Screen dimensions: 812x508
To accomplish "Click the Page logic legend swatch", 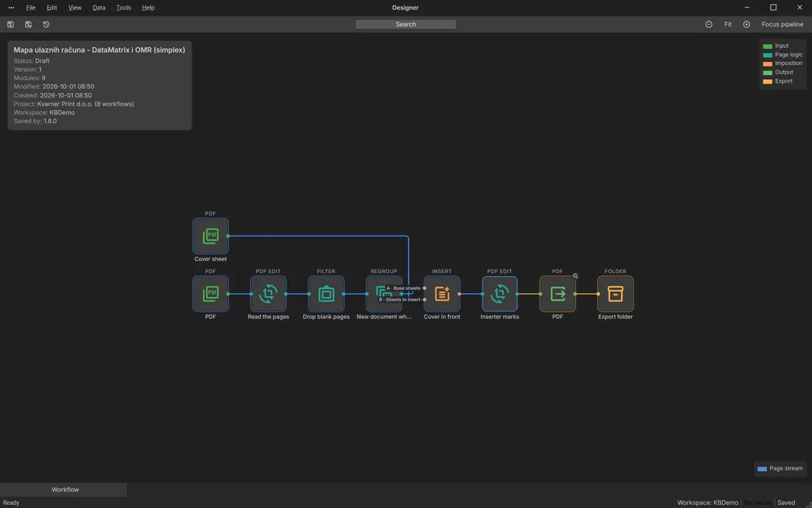I will point(768,55).
